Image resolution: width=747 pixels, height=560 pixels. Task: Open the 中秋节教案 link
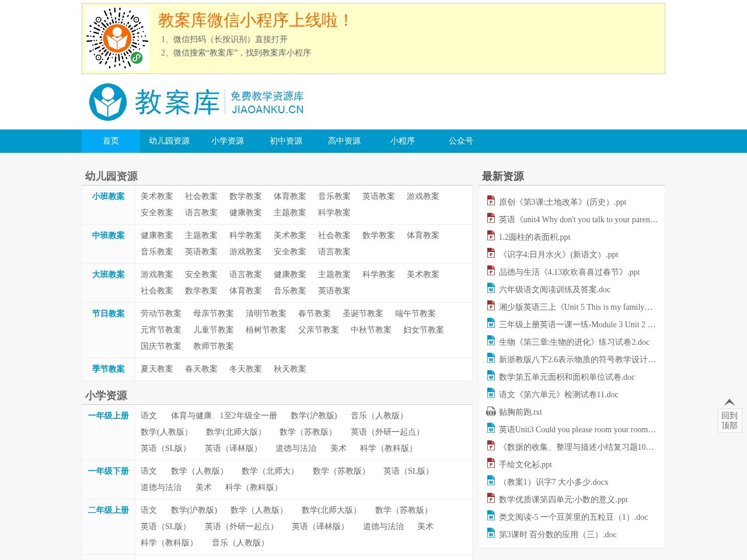pyautogui.click(x=371, y=330)
